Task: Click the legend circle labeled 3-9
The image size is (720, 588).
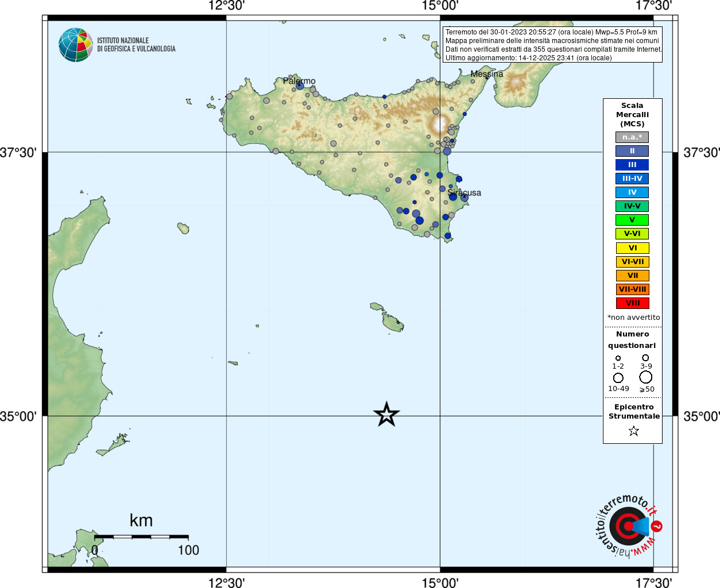Action: [x=645, y=358]
